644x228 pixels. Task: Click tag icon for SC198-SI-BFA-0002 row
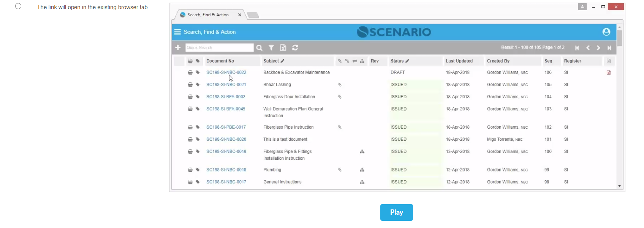[198, 97]
